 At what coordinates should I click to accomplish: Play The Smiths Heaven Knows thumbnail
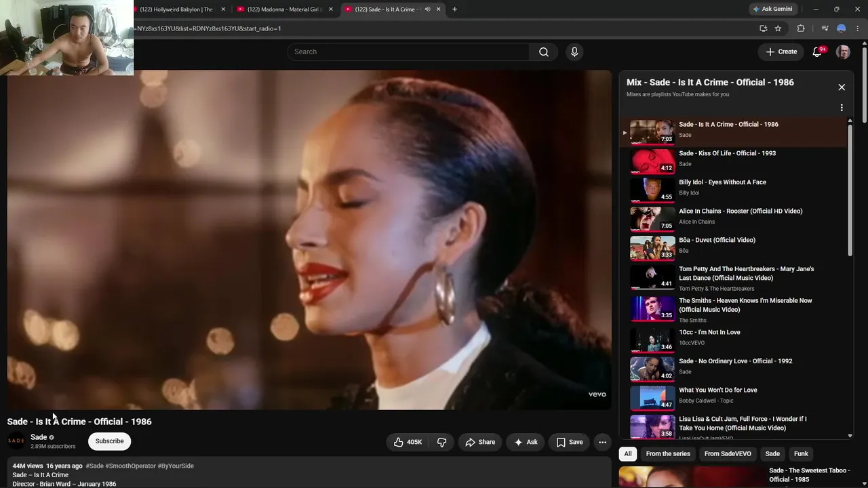tap(653, 308)
